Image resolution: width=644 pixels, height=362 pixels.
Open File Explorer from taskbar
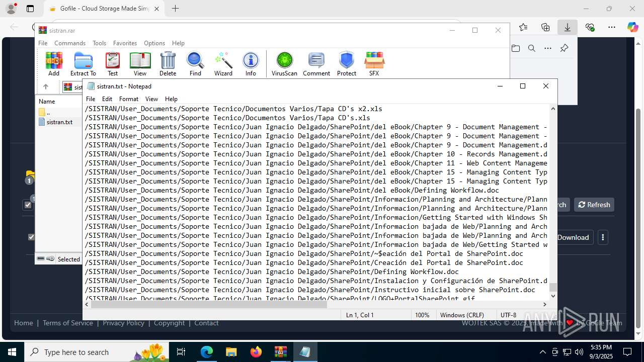click(x=231, y=352)
